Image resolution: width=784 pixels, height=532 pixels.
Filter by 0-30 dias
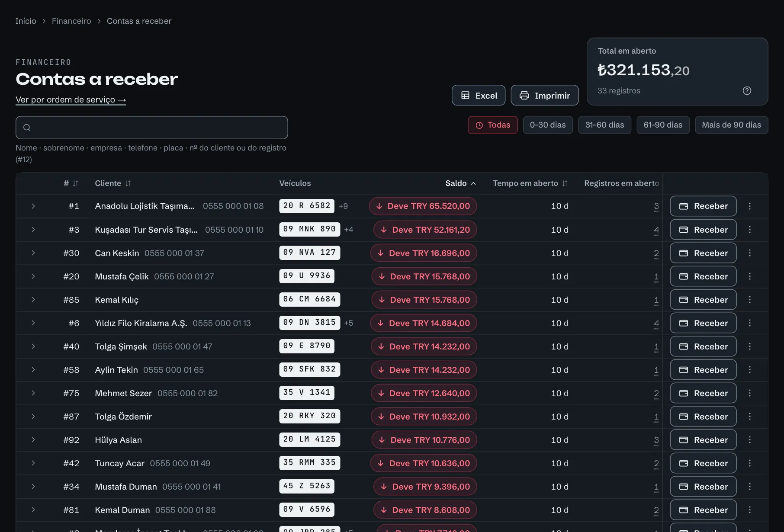point(548,125)
